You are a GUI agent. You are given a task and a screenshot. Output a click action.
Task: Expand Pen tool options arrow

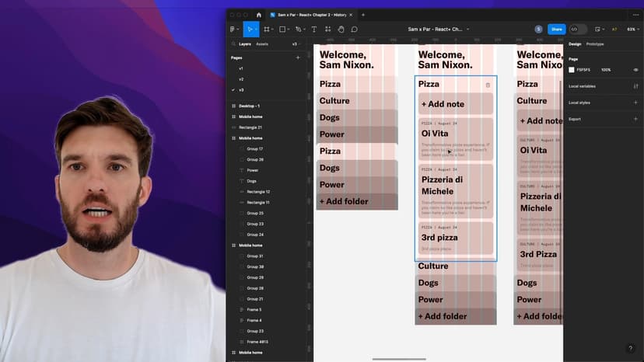(x=304, y=30)
